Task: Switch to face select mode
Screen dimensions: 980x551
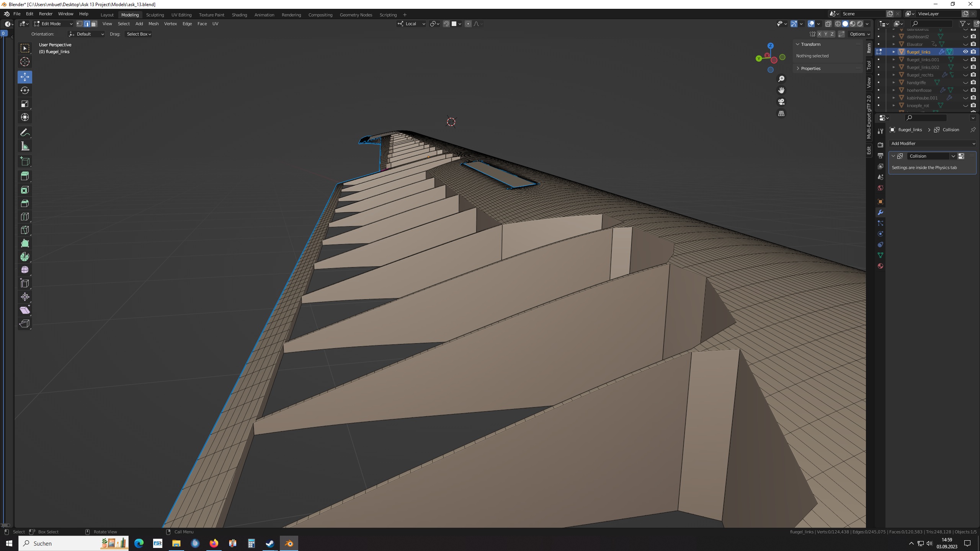Action: tap(94, 24)
